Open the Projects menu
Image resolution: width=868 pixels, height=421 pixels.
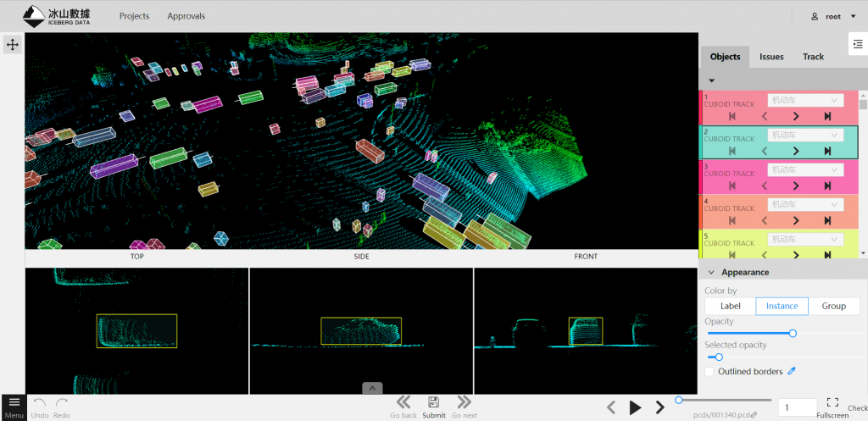click(134, 16)
